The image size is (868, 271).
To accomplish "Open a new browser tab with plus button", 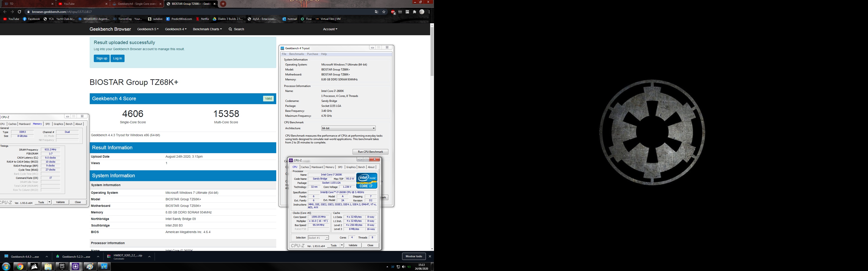I will click(x=223, y=4).
